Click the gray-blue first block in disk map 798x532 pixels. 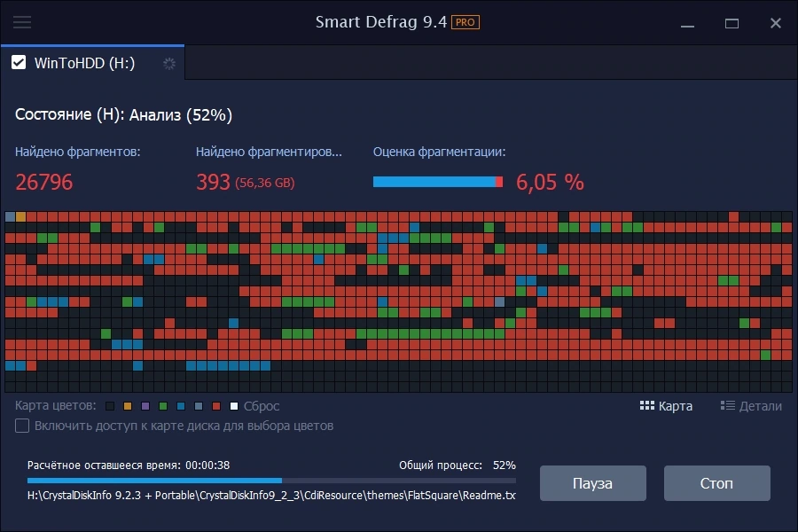pos(10,217)
